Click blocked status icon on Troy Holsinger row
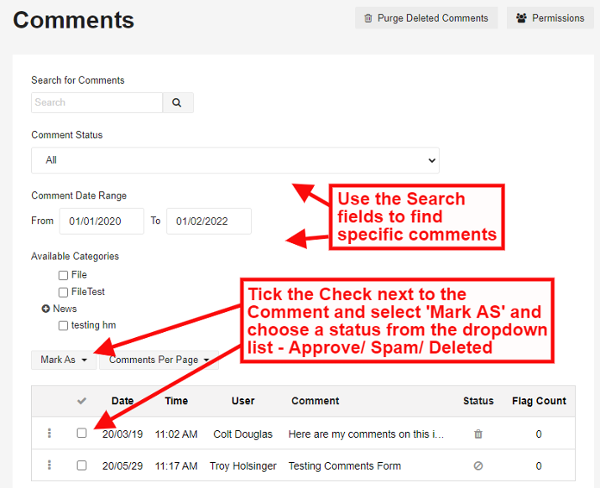This screenshot has height=488, width=600. coord(478,466)
